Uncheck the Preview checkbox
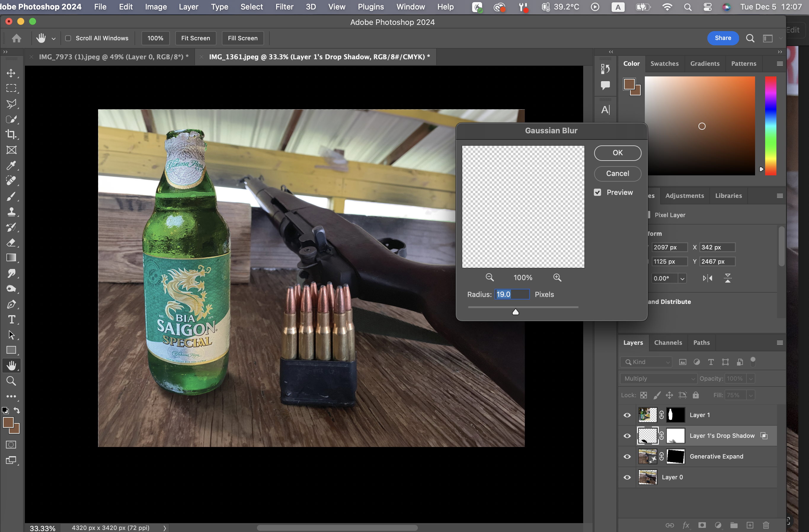 [x=597, y=192]
